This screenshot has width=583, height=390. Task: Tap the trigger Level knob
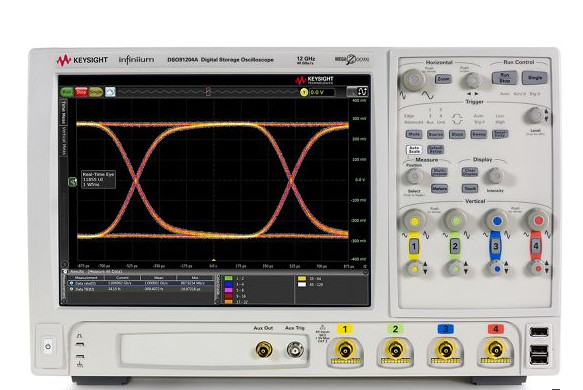[x=535, y=116]
